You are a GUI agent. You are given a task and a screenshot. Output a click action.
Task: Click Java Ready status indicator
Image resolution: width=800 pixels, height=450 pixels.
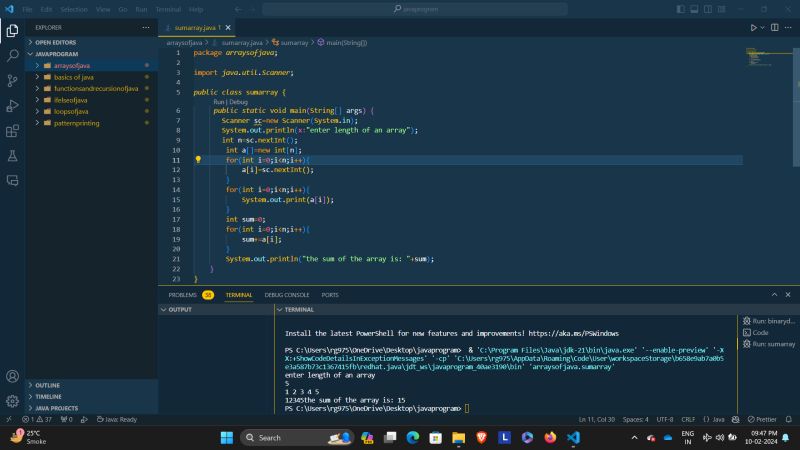(x=117, y=419)
